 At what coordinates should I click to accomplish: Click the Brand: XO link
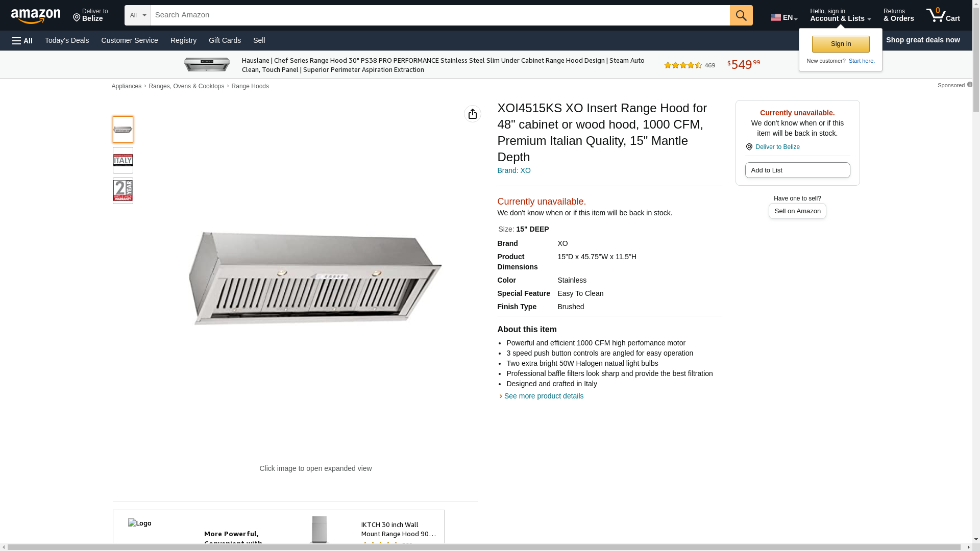pos(513,170)
